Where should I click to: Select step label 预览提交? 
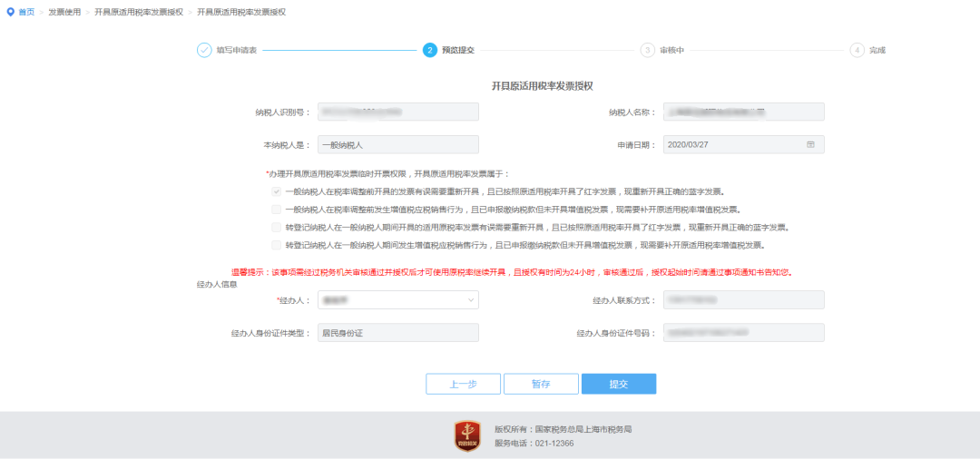pos(458,50)
